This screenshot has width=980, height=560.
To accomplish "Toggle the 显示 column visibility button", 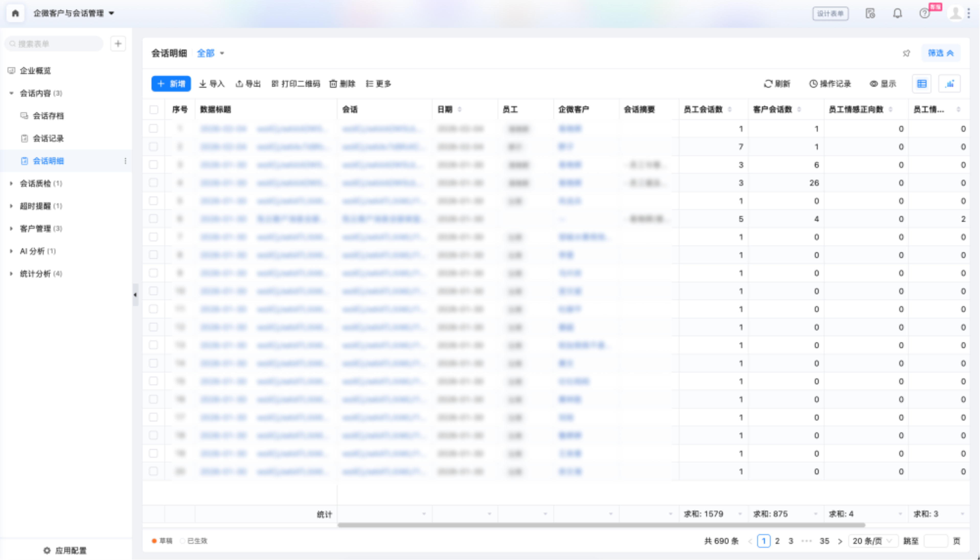I will coord(883,84).
